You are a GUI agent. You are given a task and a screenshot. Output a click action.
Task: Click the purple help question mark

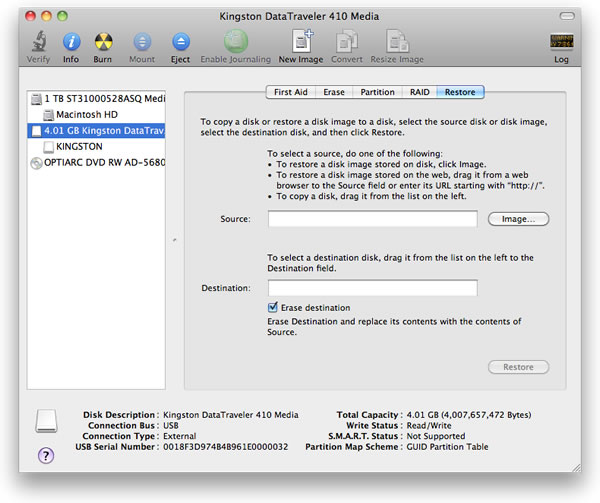click(x=46, y=455)
